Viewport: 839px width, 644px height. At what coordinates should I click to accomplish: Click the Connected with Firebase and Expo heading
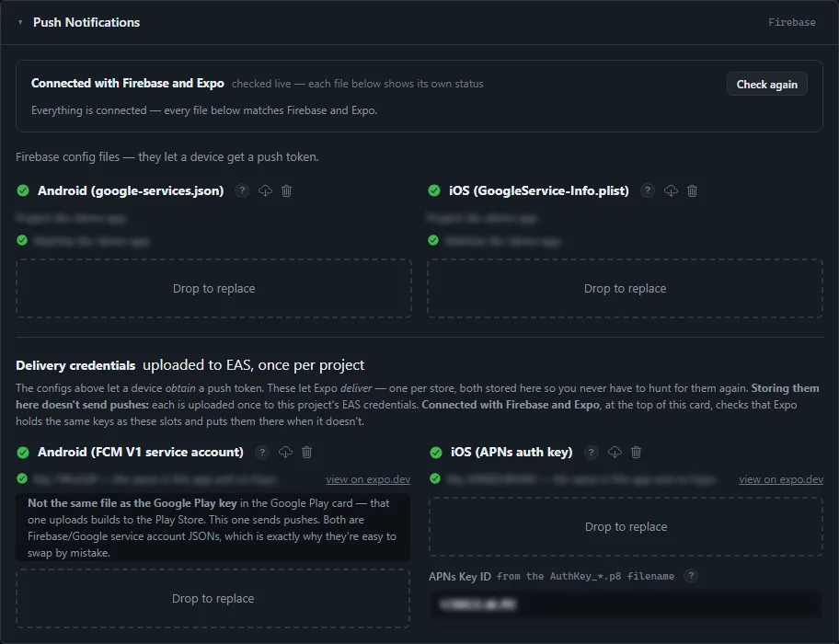tap(127, 84)
